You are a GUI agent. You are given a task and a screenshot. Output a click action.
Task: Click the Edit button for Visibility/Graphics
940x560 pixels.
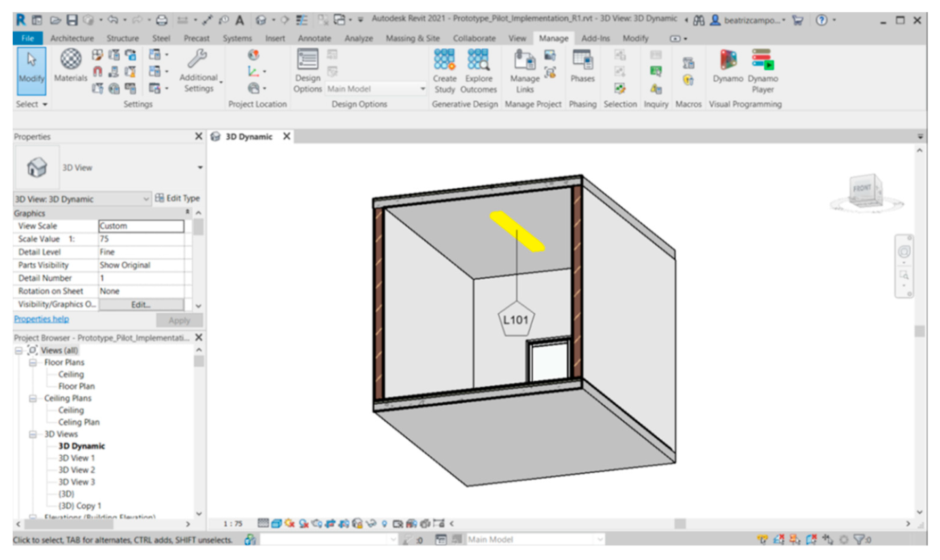pos(141,305)
